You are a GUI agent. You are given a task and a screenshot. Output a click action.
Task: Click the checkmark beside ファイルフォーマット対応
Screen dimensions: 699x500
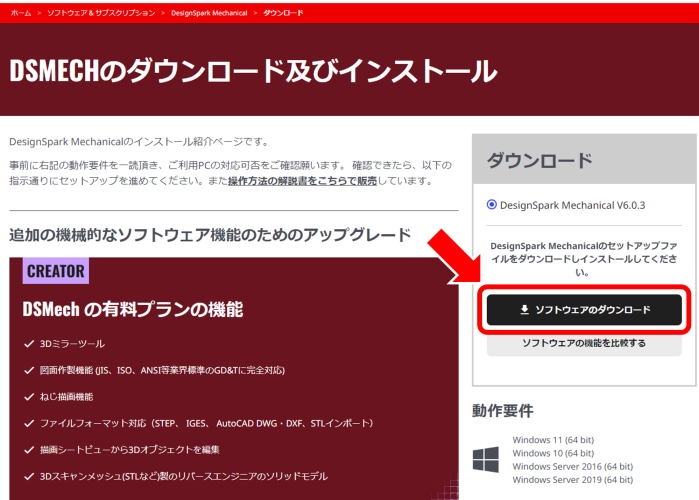pyautogui.click(x=28, y=423)
